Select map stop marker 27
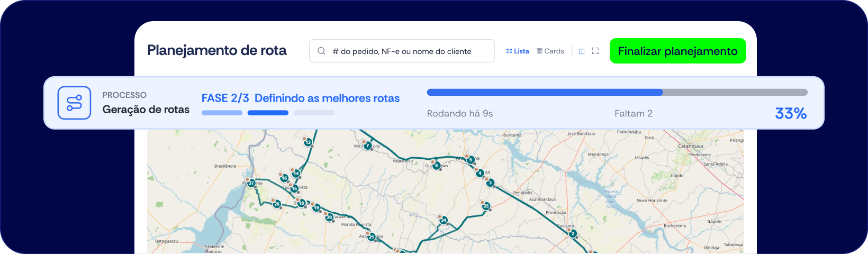 251,183
